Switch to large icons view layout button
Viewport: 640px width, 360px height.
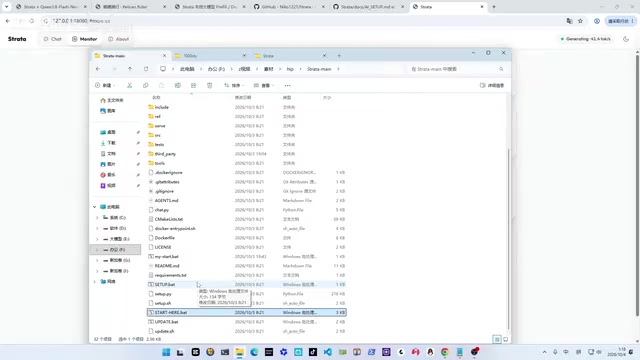505,339
